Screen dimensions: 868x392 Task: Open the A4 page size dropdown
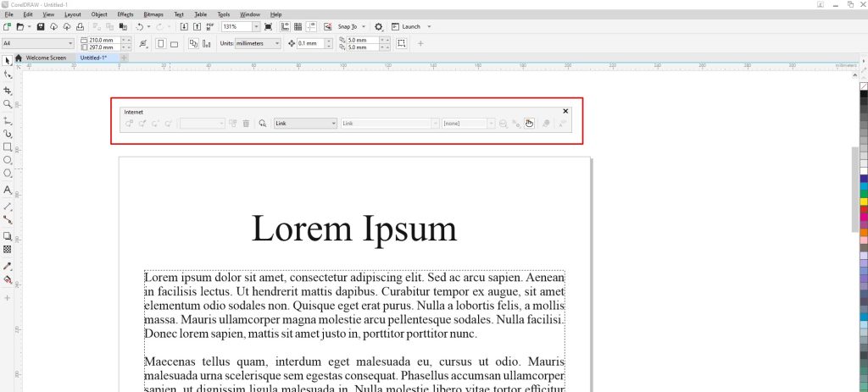coord(70,44)
